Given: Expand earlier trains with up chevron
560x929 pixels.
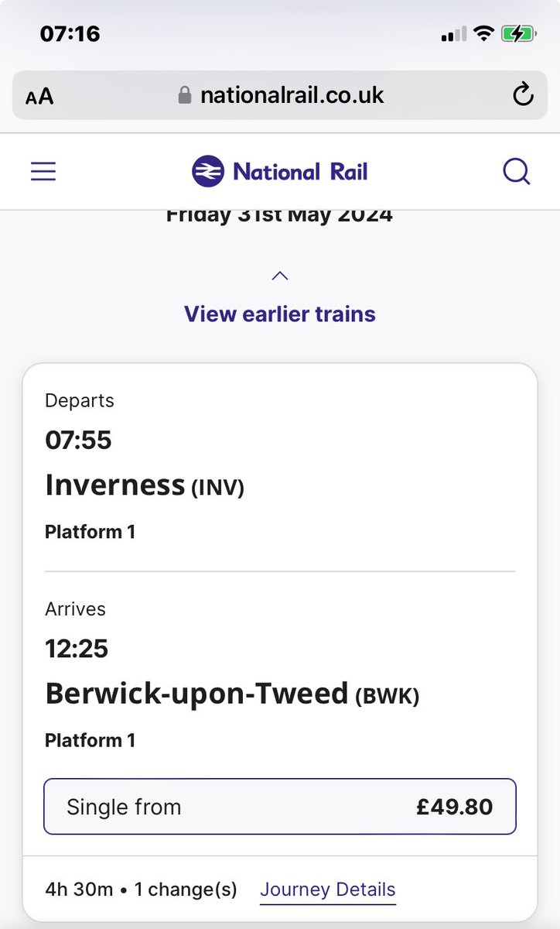Looking at the screenshot, I should [x=280, y=276].
